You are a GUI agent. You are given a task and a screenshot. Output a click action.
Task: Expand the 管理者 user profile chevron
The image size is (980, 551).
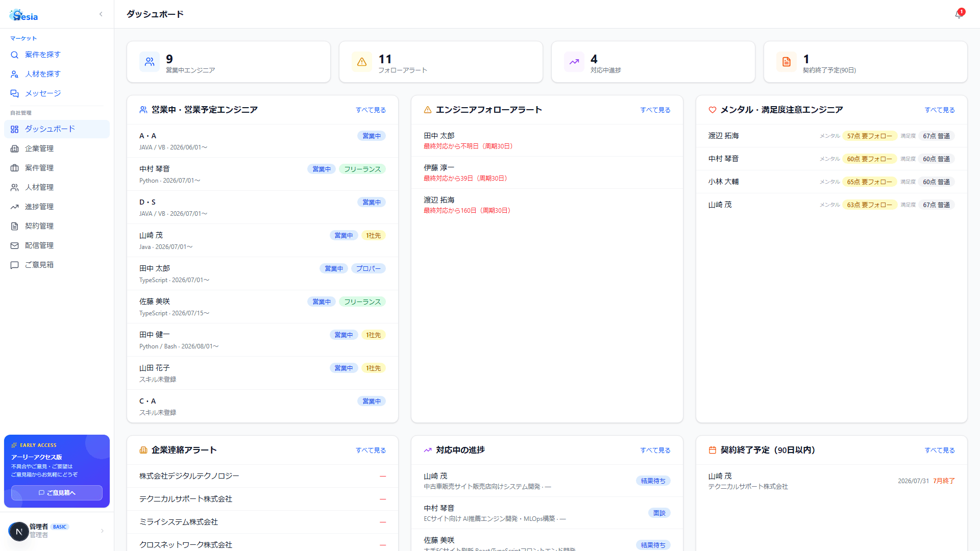102,531
